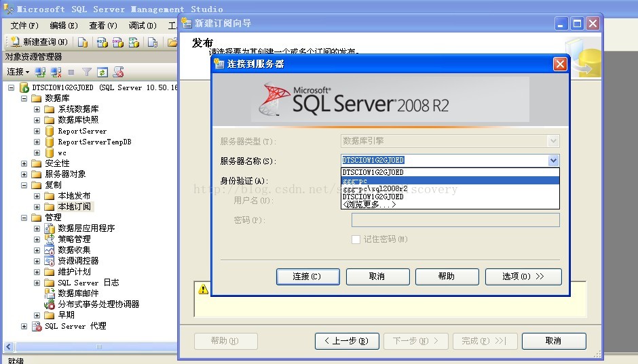Open the 编辑(E) menu
638x364 pixels.
tap(64, 26)
